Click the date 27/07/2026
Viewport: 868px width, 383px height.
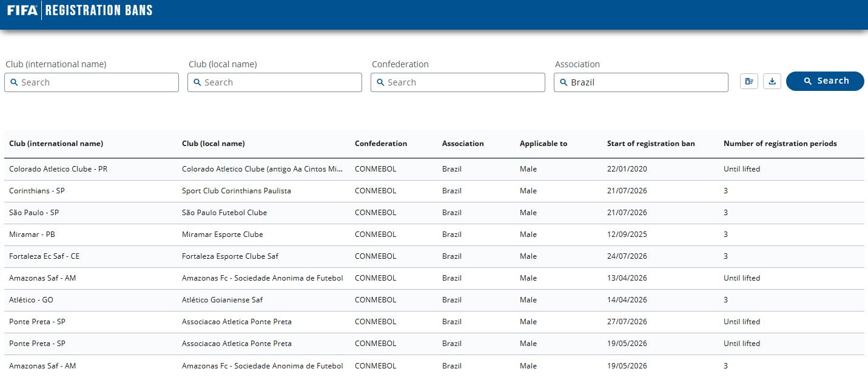627,322
